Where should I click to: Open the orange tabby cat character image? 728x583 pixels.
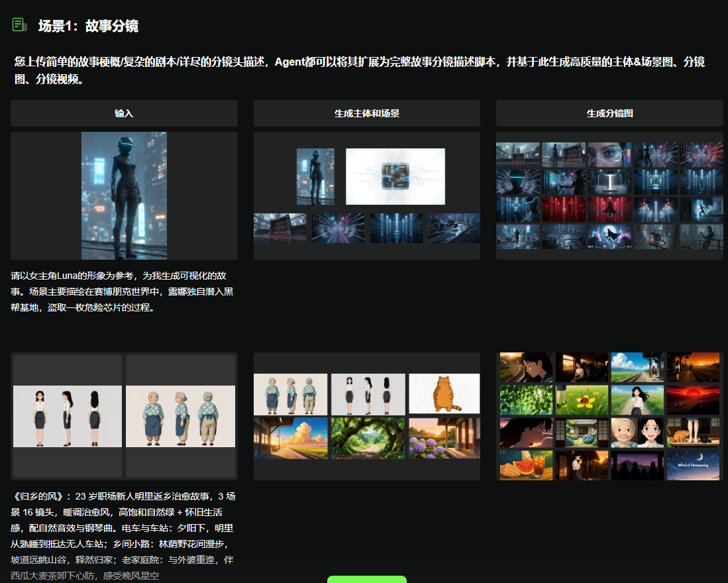pos(444,394)
